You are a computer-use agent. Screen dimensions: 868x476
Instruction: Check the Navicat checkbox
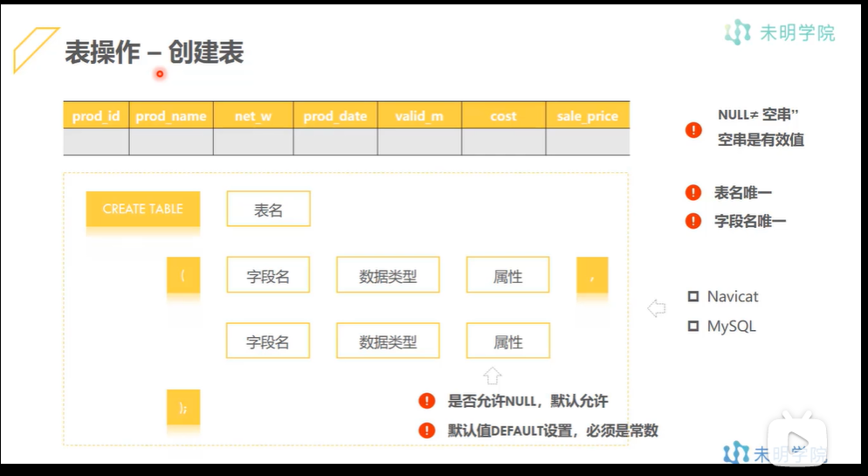pyautogui.click(x=693, y=297)
